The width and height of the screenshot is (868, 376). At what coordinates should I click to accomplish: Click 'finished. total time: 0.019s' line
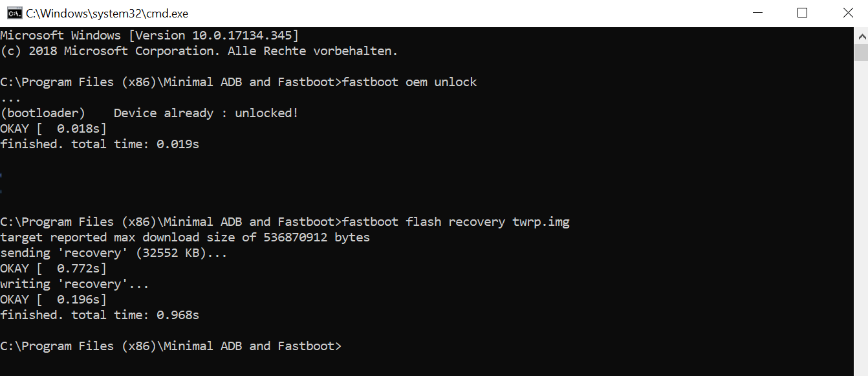[100, 144]
